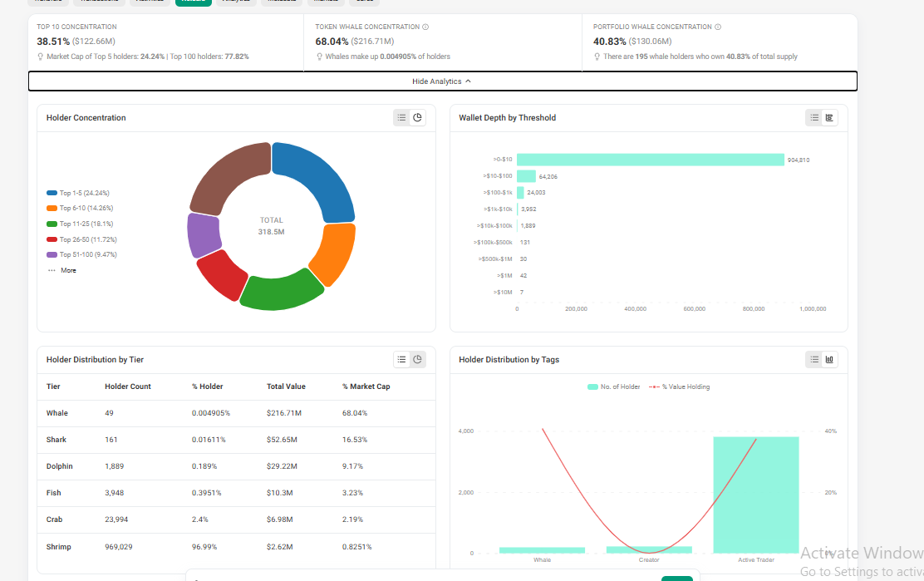924x581 pixels.
Task: Select list view in Holder Distribution by Tier
Action: tap(401, 359)
